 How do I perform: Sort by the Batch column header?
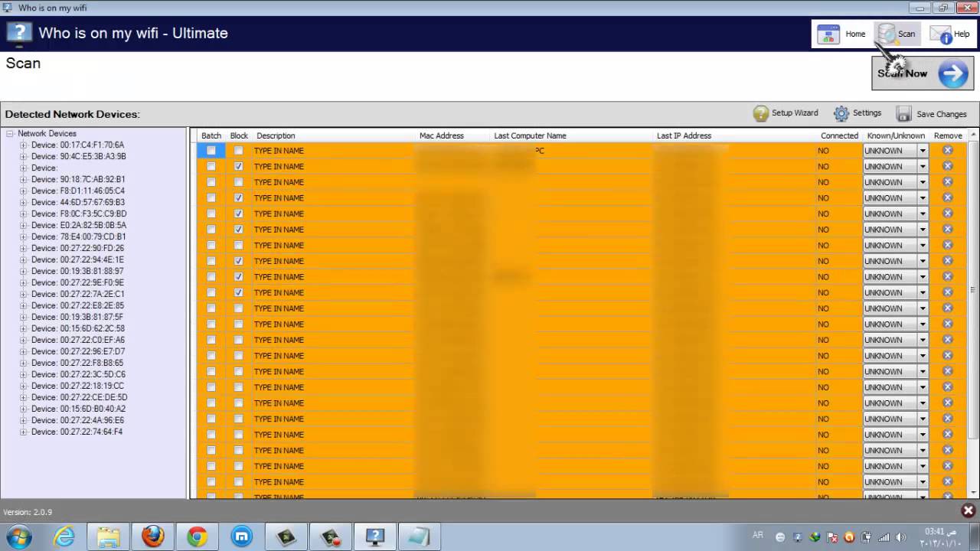[x=211, y=135]
